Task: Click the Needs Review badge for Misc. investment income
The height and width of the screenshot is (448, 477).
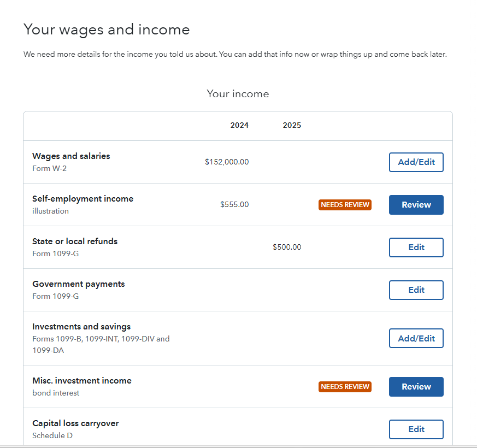Action: point(345,387)
